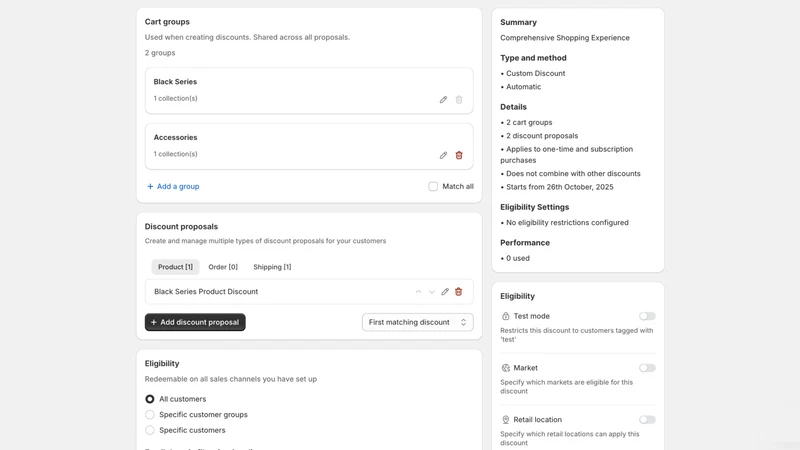Enable the Market toggle
Screen dimensions: 800x450
pyautogui.click(x=647, y=368)
